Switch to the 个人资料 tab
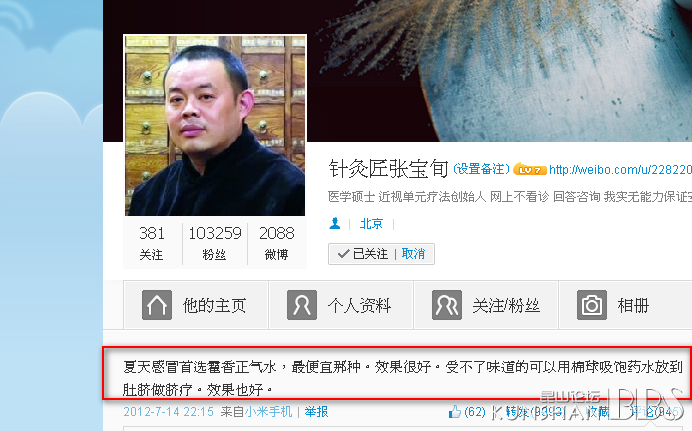The height and width of the screenshot is (431, 692). coord(341,305)
